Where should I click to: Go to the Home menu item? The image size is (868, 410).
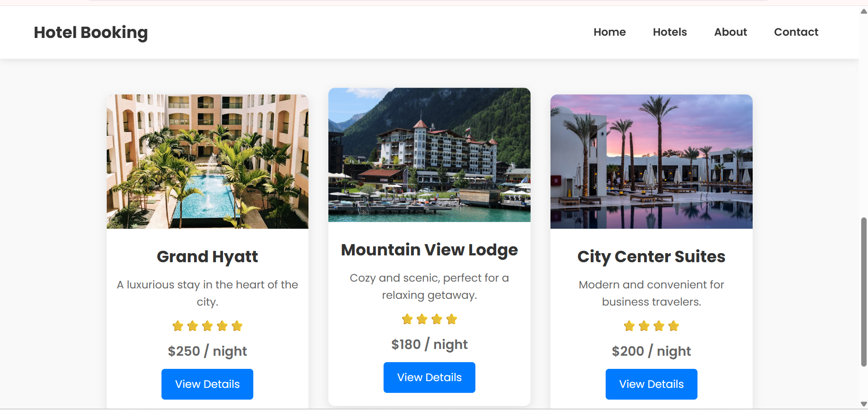pos(609,32)
